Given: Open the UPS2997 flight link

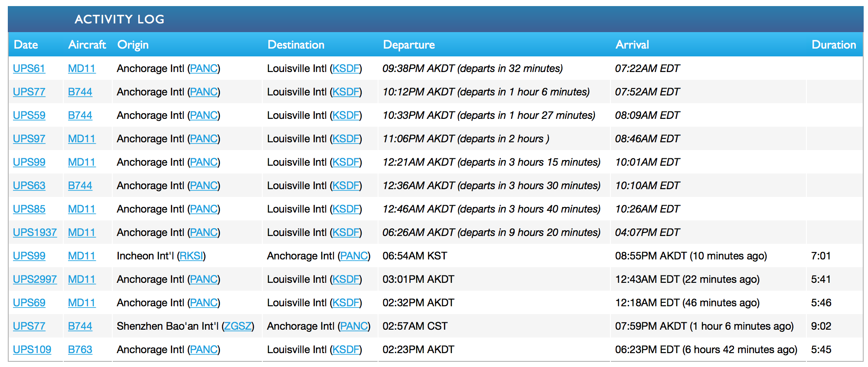Looking at the screenshot, I should pyautogui.click(x=35, y=279).
